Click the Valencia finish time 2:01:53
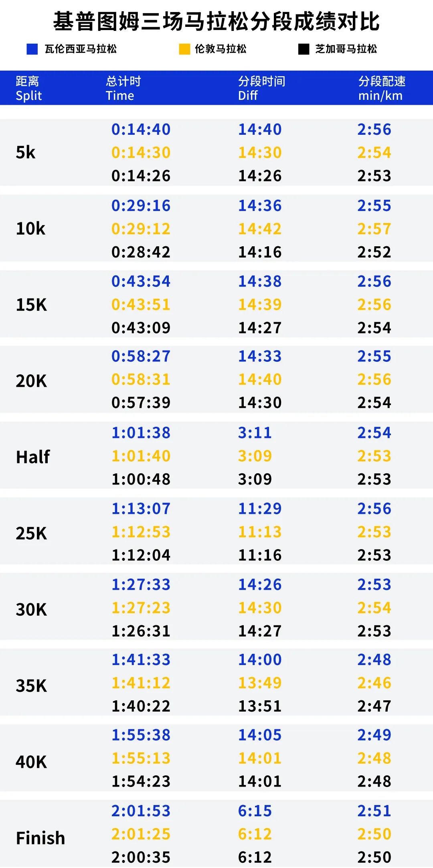The height and width of the screenshot is (868, 433). (x=141, y=811)
